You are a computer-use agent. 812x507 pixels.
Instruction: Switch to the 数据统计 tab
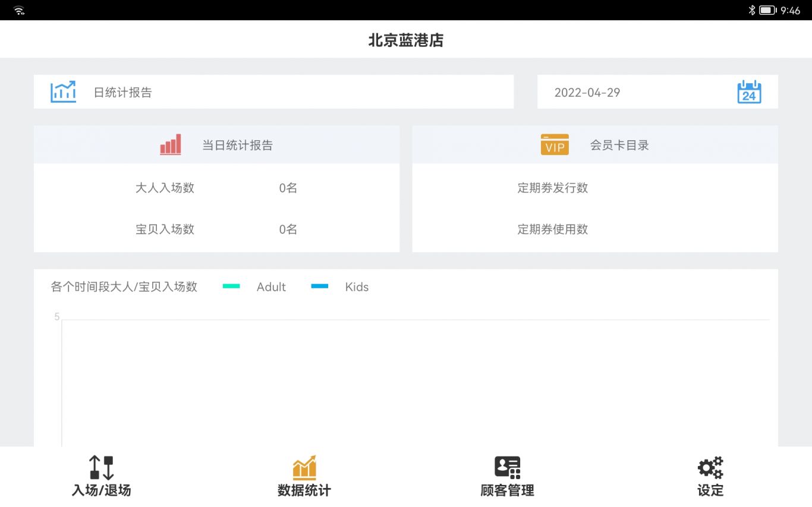pos(304,477)
